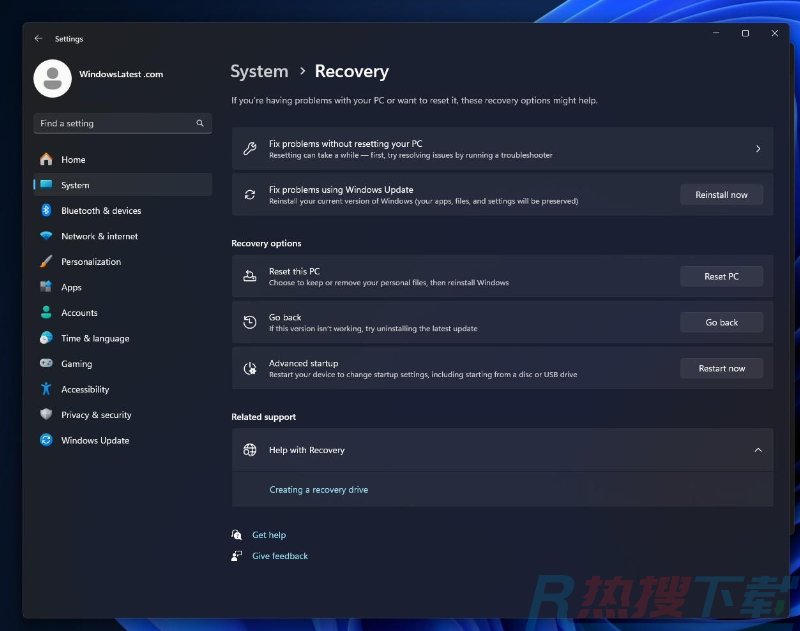Click the Accessibility figure icon
The height and width of the screenshot is (631, 800).
[46, 389]
